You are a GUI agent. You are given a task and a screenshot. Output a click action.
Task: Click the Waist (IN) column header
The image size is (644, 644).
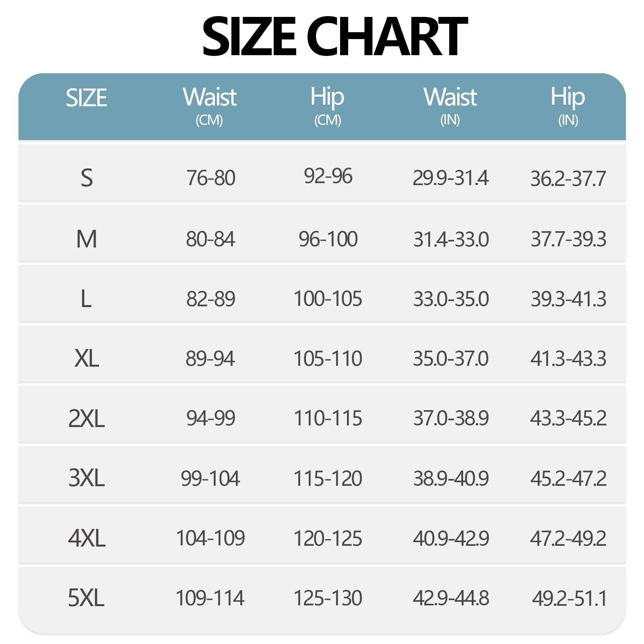tap(450, 106)
